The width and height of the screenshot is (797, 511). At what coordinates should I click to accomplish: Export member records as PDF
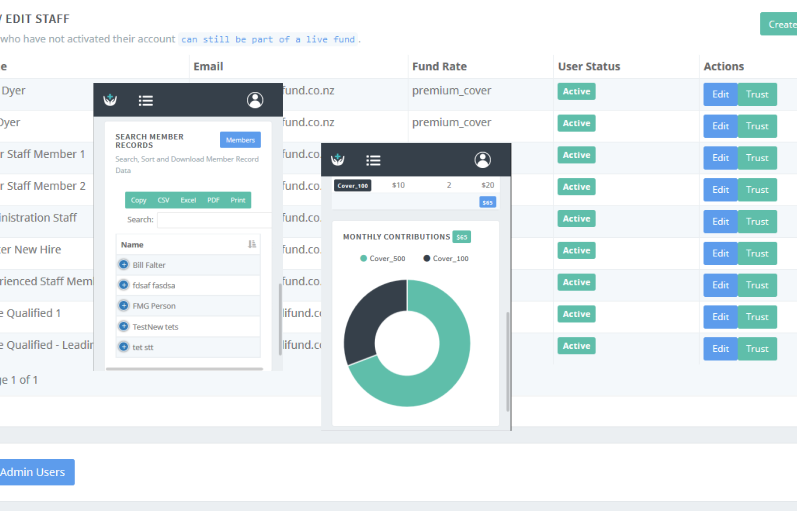(213, 200)
